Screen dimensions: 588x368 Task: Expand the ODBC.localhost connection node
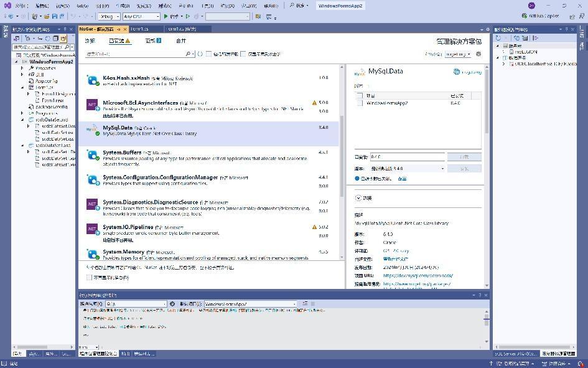503,64
